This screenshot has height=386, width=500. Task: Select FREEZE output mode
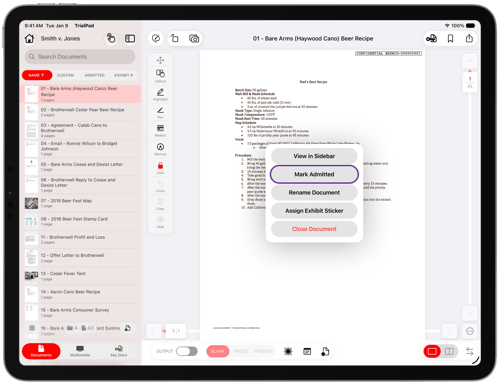(241, 351)
